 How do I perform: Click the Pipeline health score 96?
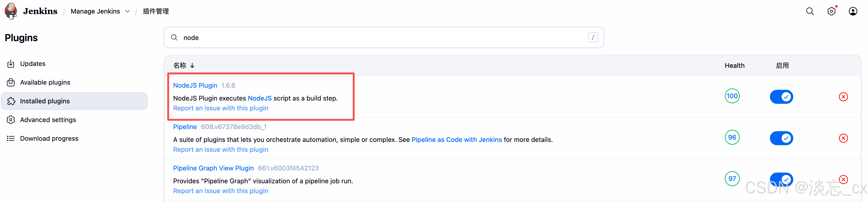pyautogui.click(x=732, y=137)
